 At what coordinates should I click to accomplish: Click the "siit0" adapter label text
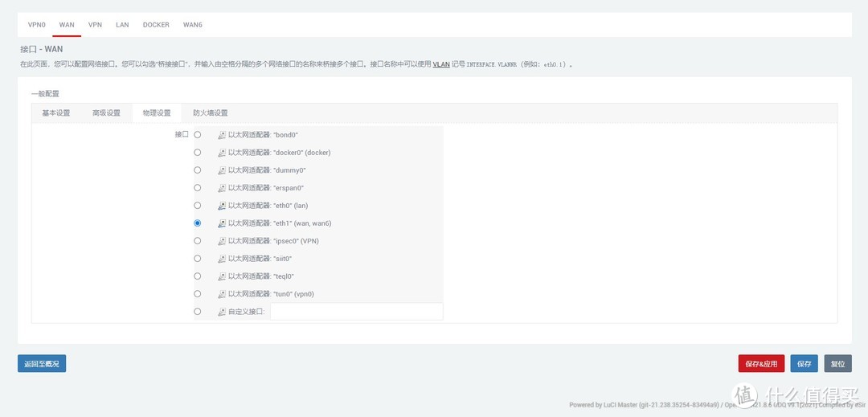260,259
